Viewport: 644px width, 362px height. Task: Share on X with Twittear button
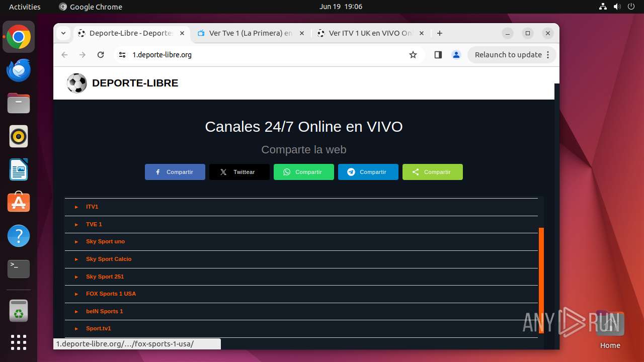(239, 172)
